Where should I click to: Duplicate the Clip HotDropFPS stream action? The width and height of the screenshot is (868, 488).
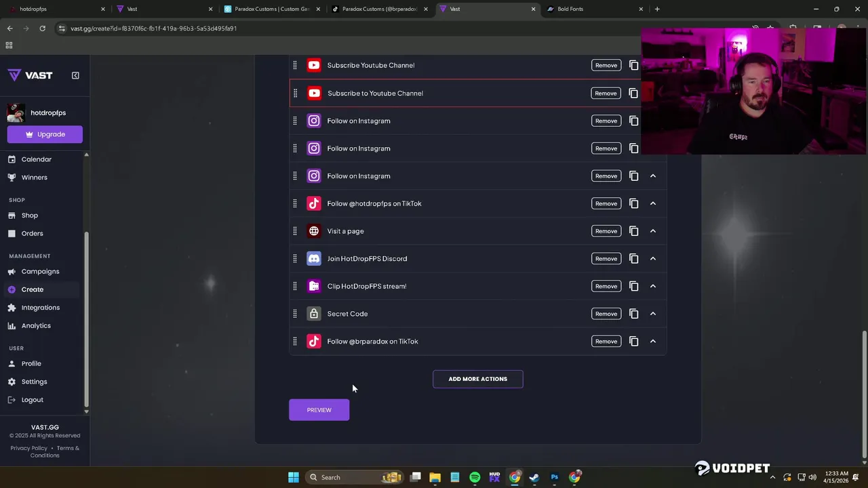[633, 286]
